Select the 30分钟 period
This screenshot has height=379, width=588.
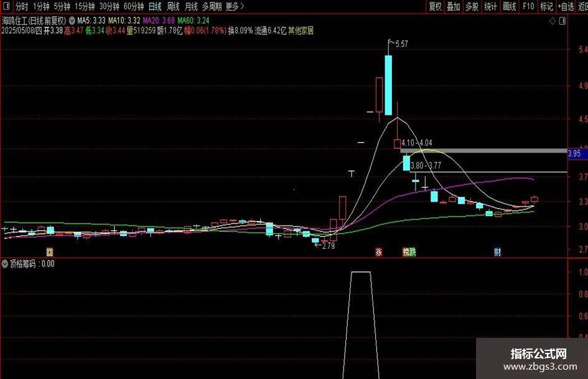(109, 6)
